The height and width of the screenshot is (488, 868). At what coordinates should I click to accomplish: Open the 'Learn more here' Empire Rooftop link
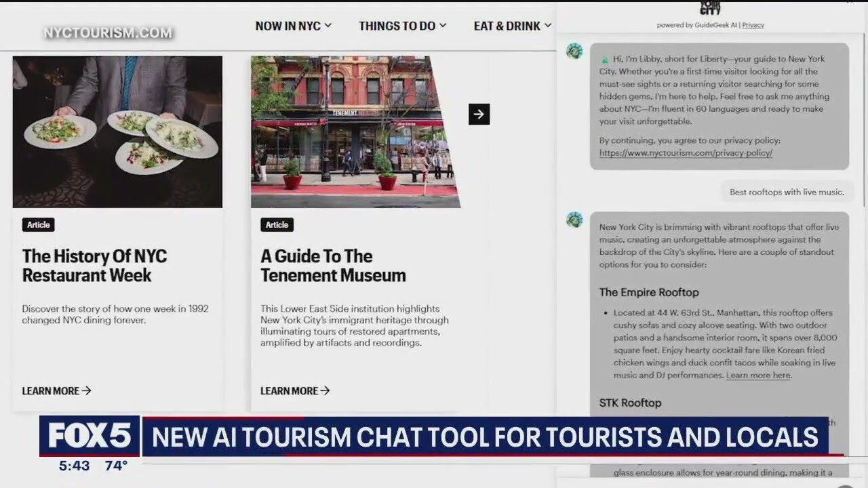pyautogui.click(x=758, y=375)
